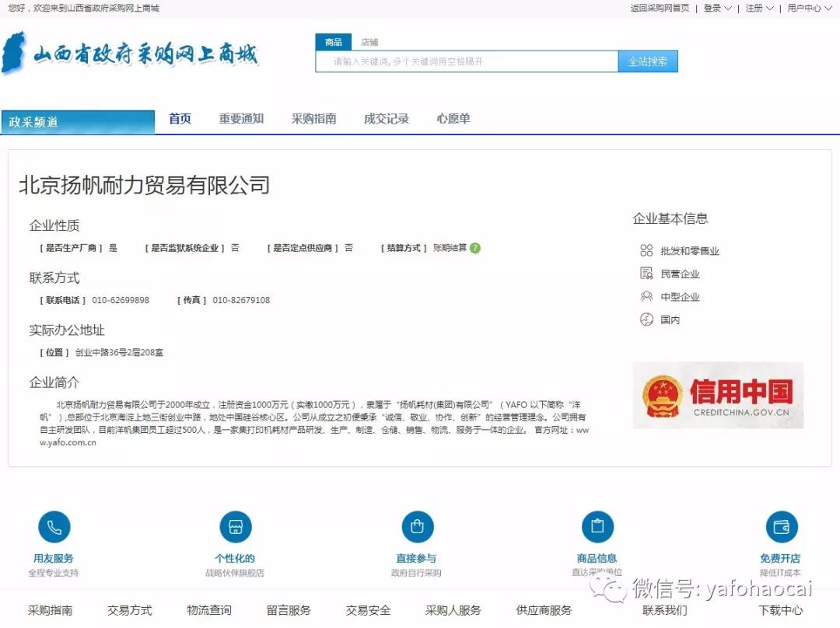Image resolution: width=840 pixels, height=628 pixels.
Task: Click the 联系方式 section heading
Action: click(54, 277)
